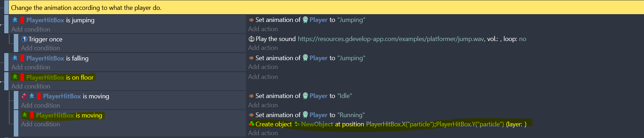
Task: Click the "loop: no" parameter value
Action: tap(523, 39)
